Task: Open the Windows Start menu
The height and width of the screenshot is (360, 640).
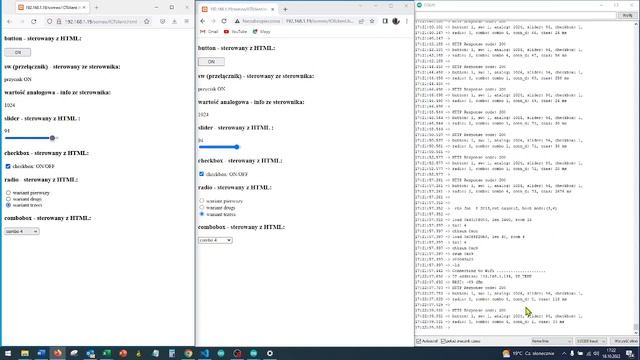Action: [8, 353]
